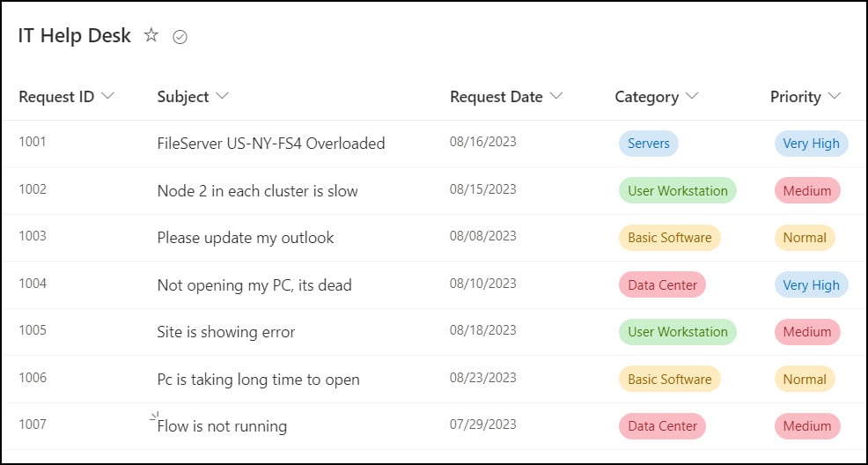Screen dimensions: 868x465
Task: Click Medium priority in row 1005
Action: coord(807,332)
